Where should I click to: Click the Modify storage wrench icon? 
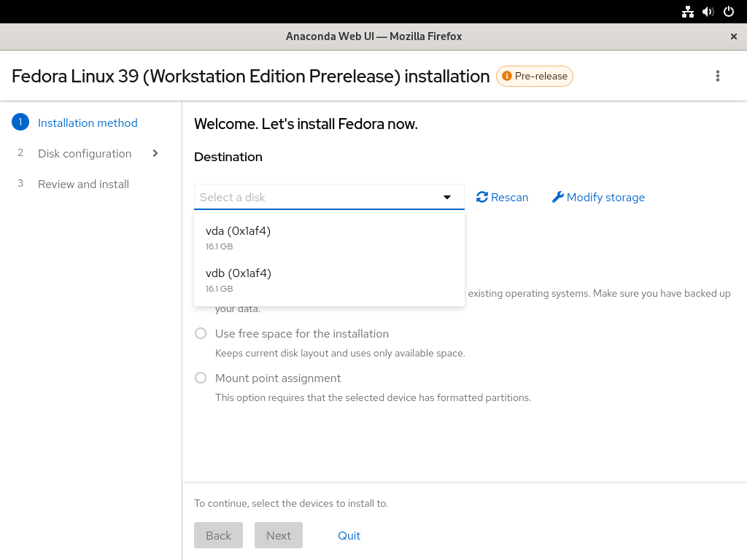pos(558,197)
